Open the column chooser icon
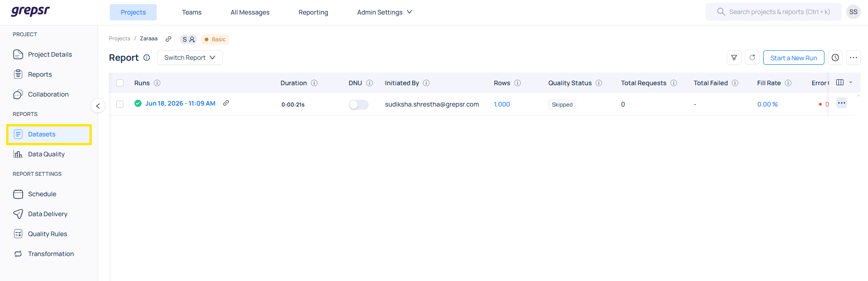This screenshot has height=281, width=868. click(x=840, y=82)
